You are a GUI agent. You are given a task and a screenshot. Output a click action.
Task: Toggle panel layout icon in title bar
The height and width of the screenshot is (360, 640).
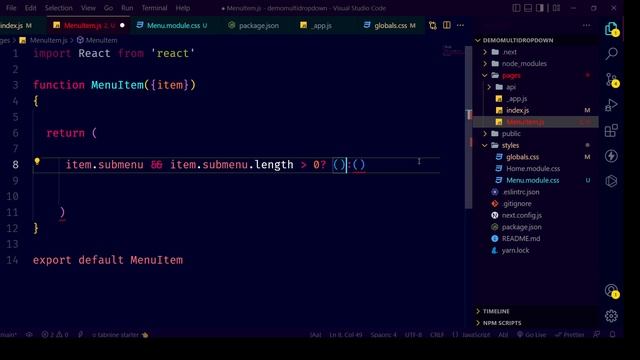click(x=528, y=8)
